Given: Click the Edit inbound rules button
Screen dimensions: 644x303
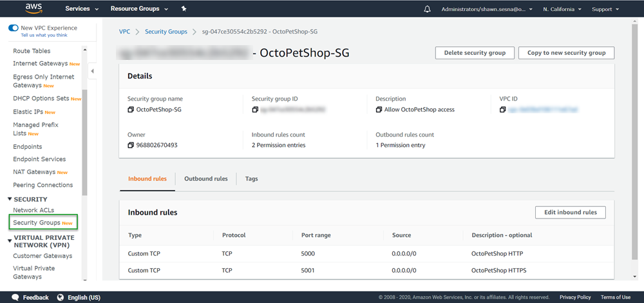Looking at the screenshot, I should 571,213.
